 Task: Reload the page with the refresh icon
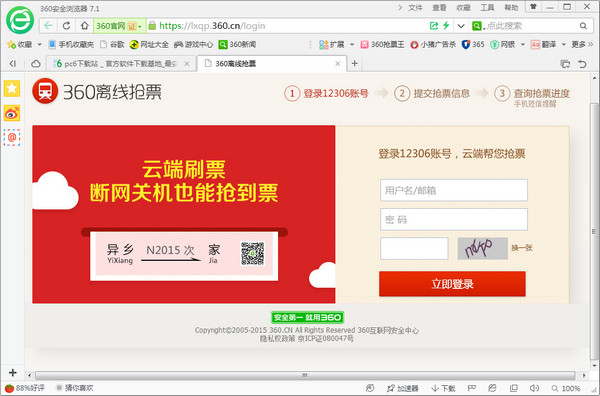pyautogui.click(x=66, y=26)
